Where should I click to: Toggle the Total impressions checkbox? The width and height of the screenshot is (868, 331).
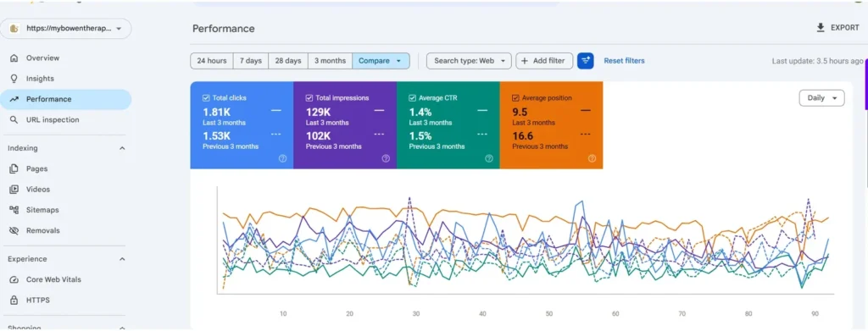[x=309, y=98]
